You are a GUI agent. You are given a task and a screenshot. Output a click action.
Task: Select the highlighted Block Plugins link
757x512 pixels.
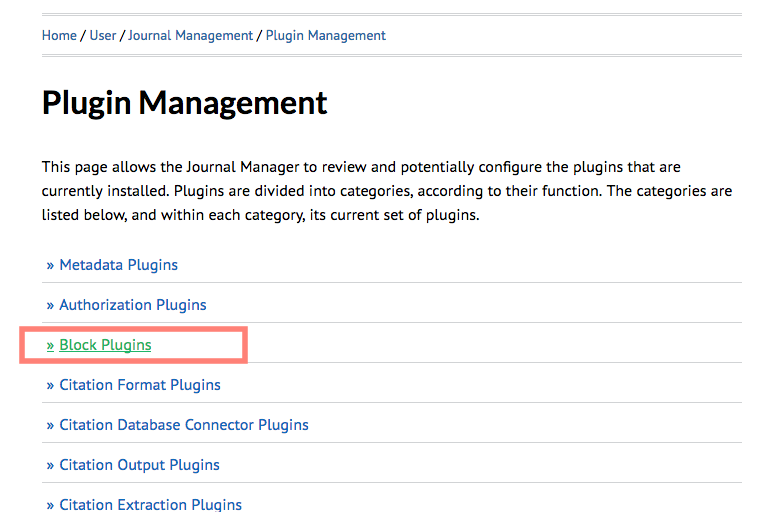pyautogui.click(x=105, y=345)
